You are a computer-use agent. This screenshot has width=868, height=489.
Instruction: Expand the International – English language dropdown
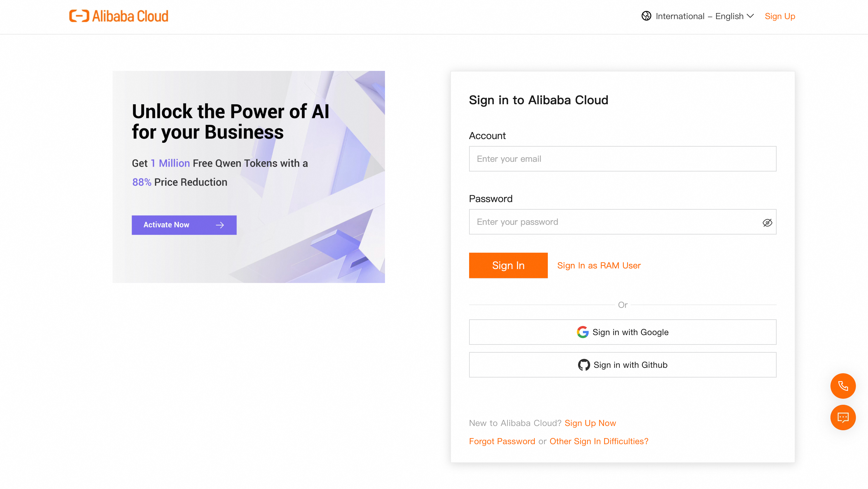[x=699, y=16]
